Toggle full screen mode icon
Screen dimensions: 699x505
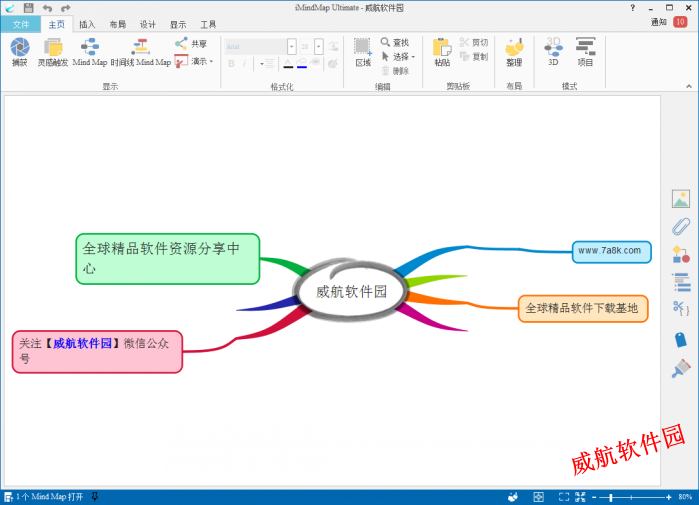tap(580, 497)
